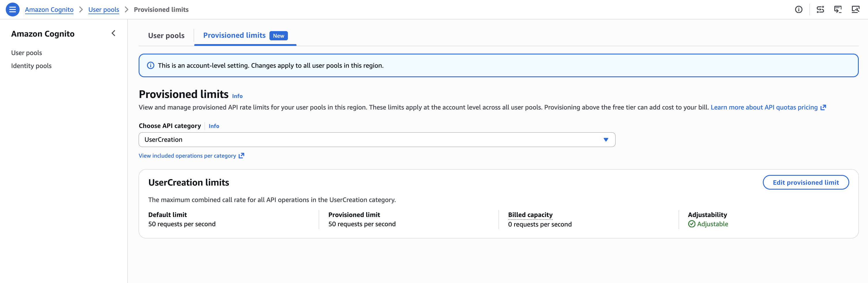Open Identity pools in side navigation
Viewport: 868px width, 283px height.
pos(31,66)
